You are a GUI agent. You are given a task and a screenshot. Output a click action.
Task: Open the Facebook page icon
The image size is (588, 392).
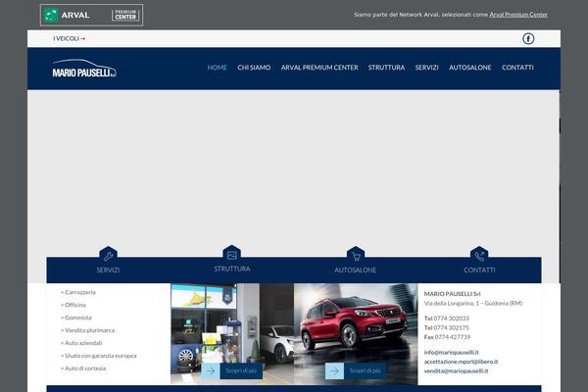click(528, 38)
